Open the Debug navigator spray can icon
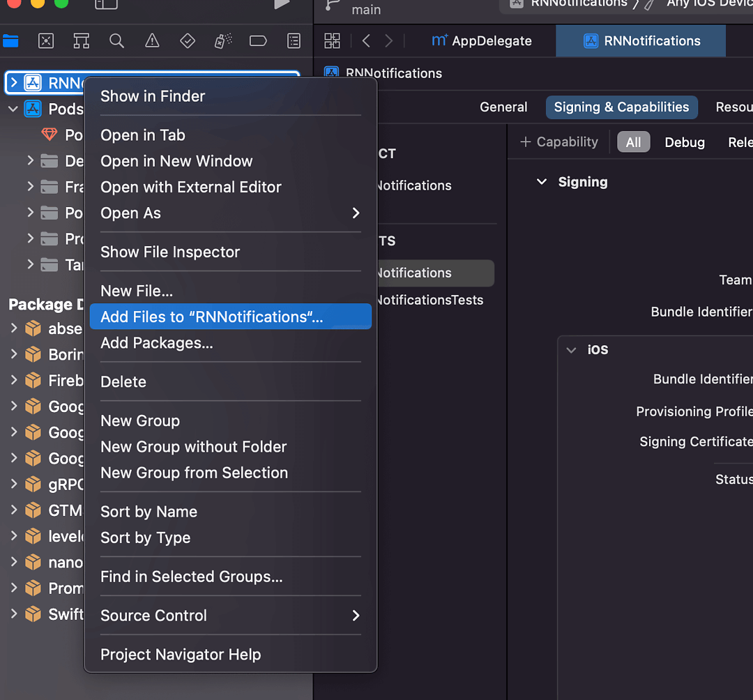The image size is (753, 700). click(x=222, y=40)
